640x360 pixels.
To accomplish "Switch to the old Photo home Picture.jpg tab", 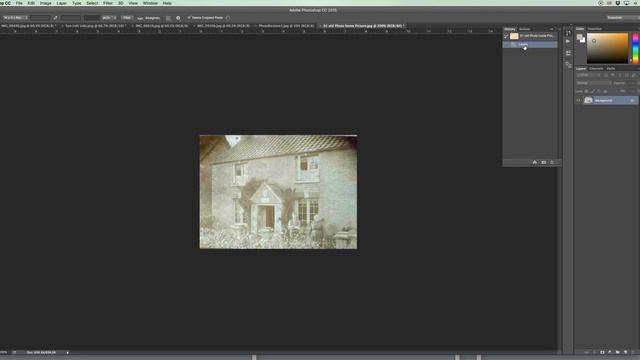I will (x=362, y=26).
